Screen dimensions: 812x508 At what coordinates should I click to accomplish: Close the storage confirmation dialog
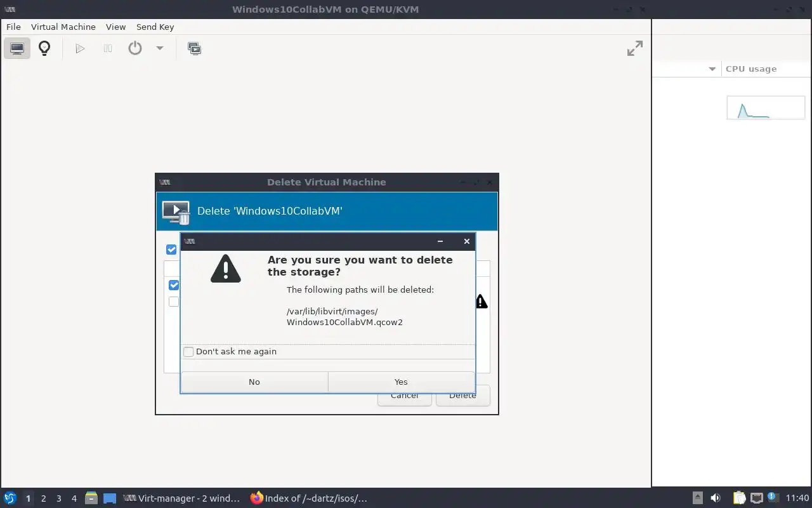tap(467, 241)
